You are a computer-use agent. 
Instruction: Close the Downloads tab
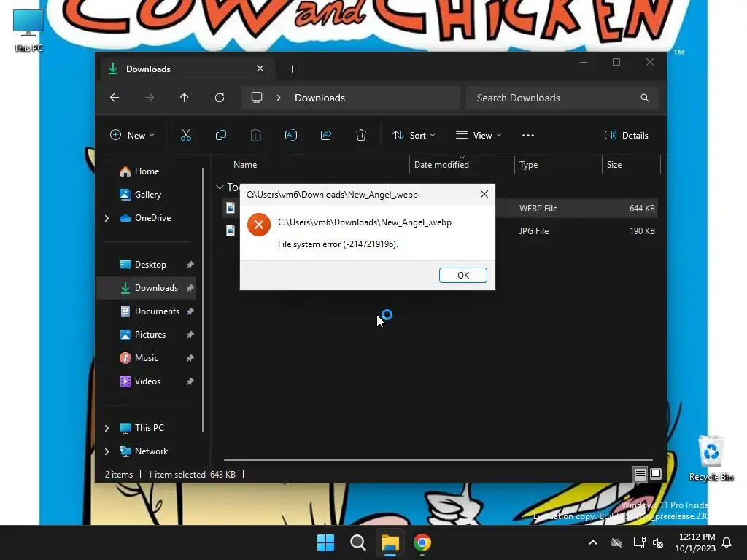(x=260, y=69)
